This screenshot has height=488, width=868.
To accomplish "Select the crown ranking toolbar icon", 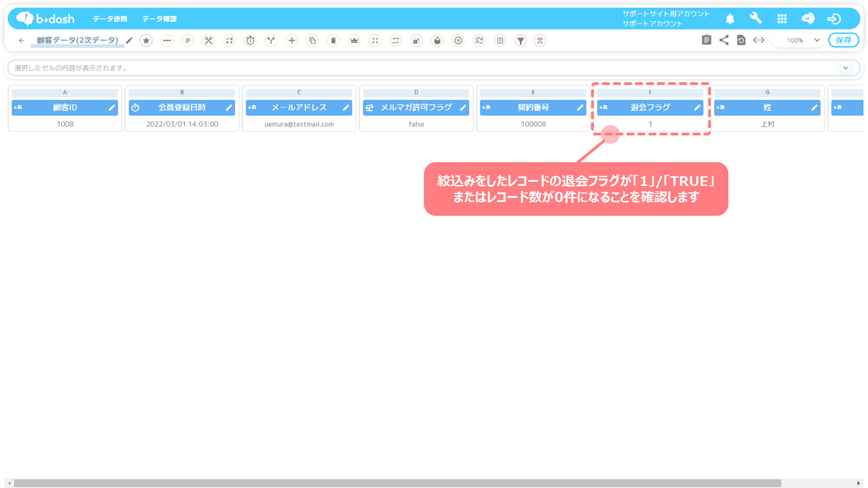I will pyautogui.click(x=354, y=40).
